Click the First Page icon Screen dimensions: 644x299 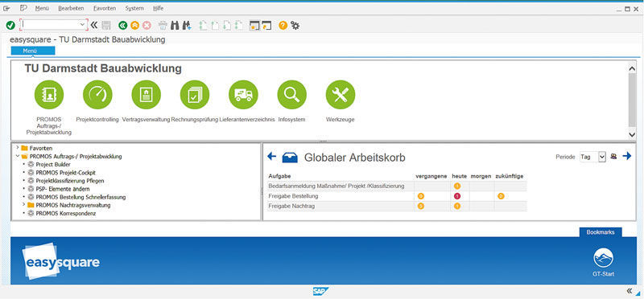tap(203, 26)
